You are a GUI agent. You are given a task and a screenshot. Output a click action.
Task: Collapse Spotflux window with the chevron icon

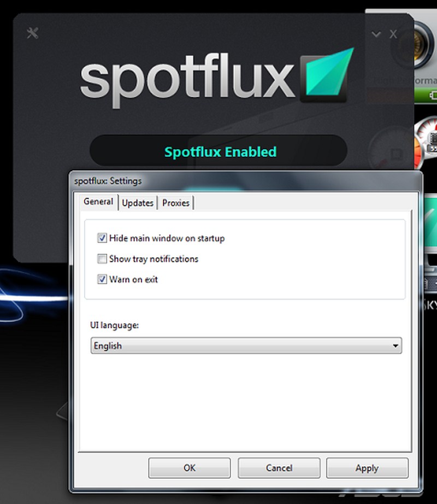[x=376, y=34]
